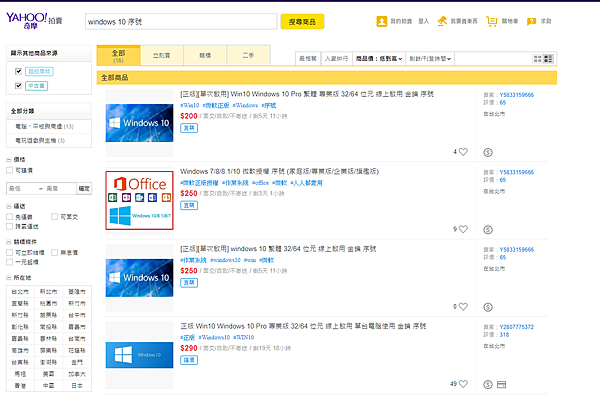Viewport: 600px width, 395px height.
Task: Favorite the Windows 7/8/8.1/10 listing heart
Action: pyautogui.click(x=463, y=229)
